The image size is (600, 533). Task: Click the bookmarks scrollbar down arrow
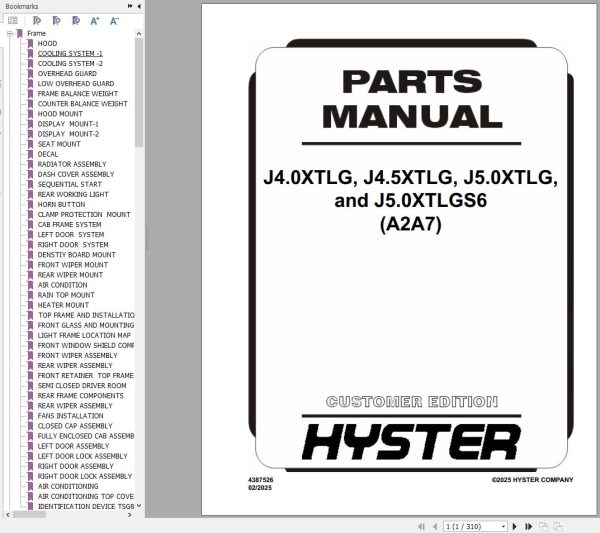(139, 506)
